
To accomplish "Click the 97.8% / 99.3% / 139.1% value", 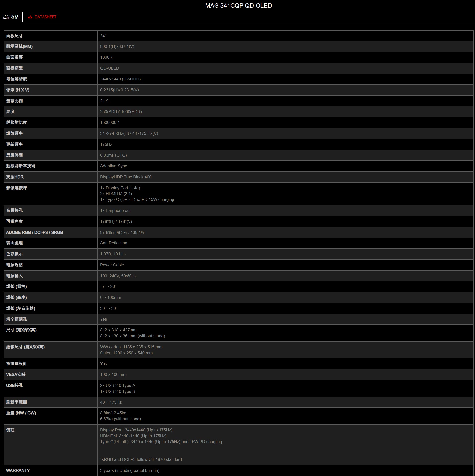I will pos(122,232).
